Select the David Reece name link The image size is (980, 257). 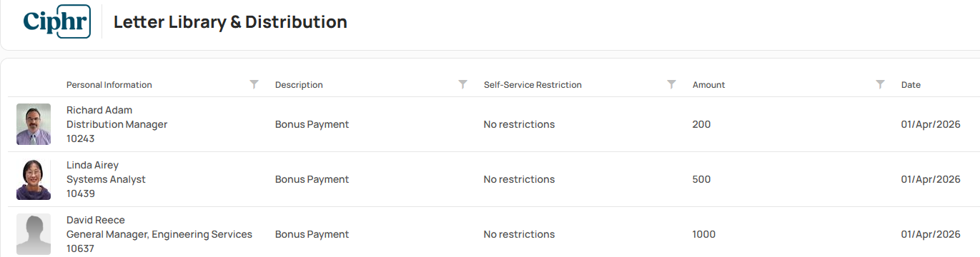[x=96, y=220]
